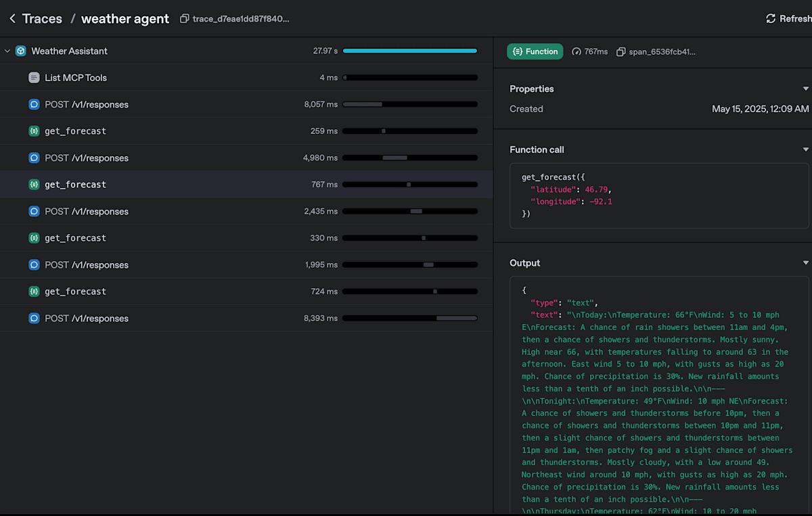Copy span ID span_6536fcb41 icon
Screen dimensions: 812x516
click(x=621, y=51)
